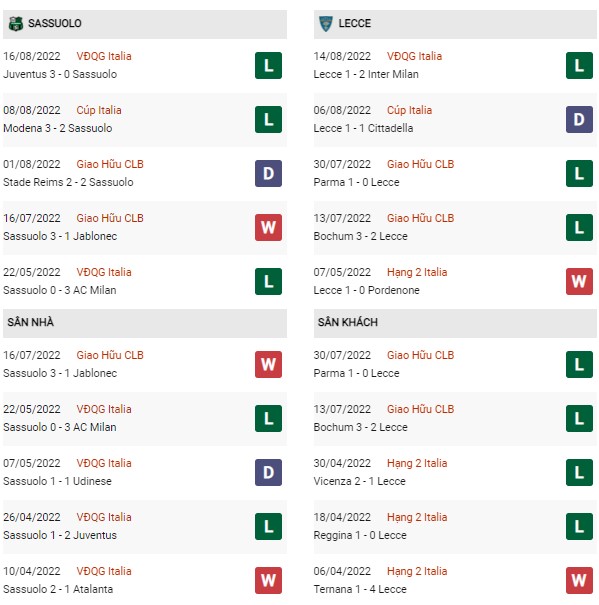The image size is (599, 605).
Task: Click the Reggina 1 - 0 Lecce result
Action: 360,535
